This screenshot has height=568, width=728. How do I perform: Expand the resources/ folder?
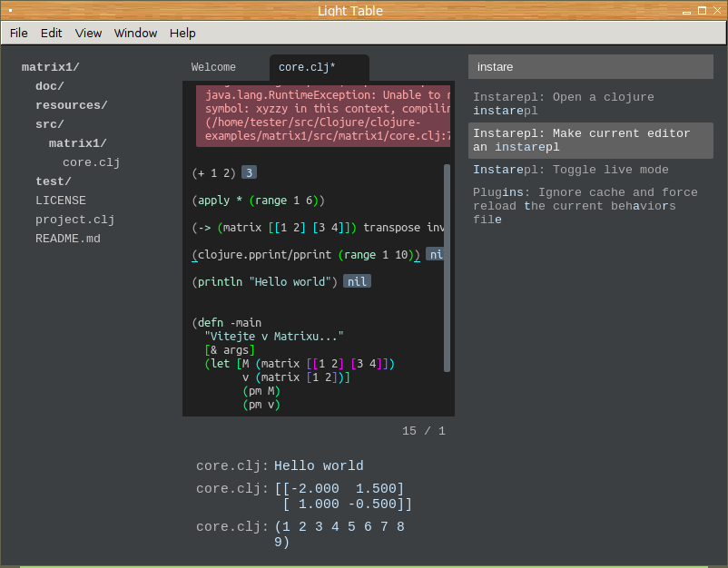tap(71, 105)
